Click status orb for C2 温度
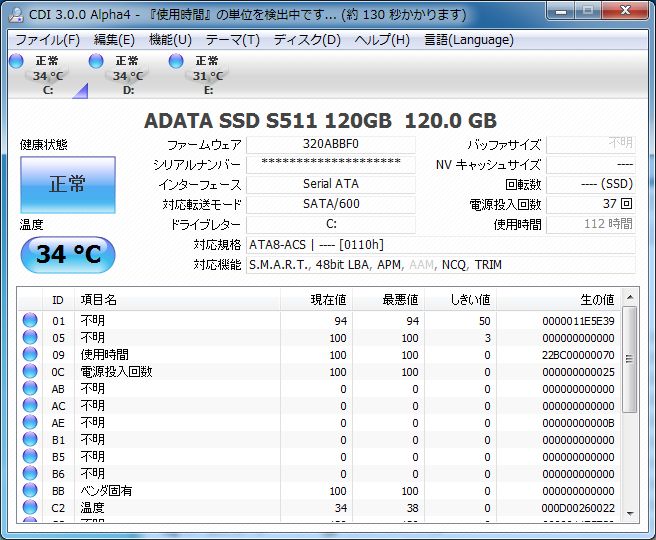 (x=30, y=507)
